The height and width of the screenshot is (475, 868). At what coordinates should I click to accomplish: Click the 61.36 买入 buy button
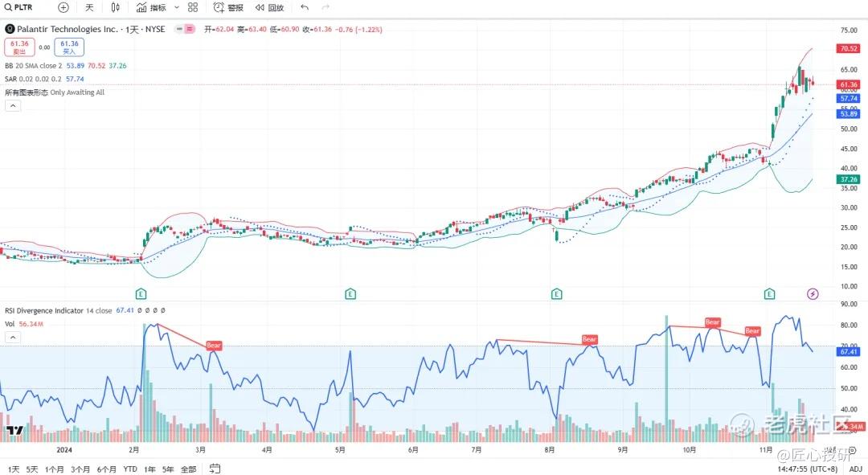coord(69,47)
